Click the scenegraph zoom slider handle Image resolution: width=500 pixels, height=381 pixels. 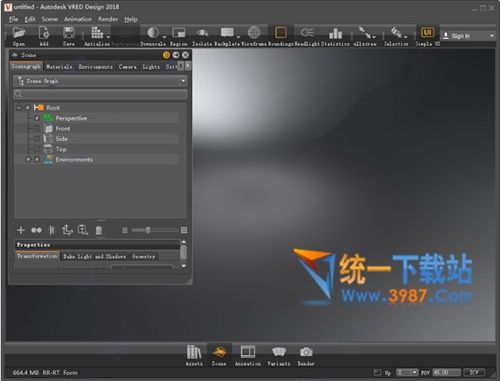(x=148, y=230)
